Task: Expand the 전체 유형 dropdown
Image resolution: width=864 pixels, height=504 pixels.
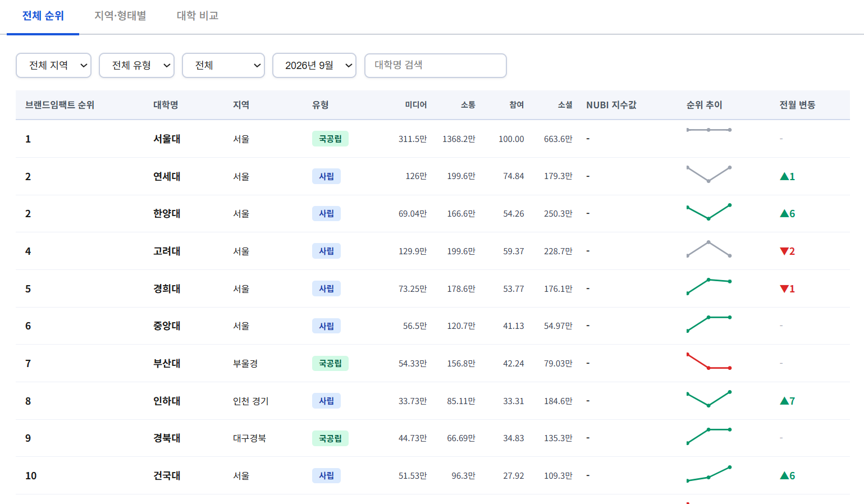Action: pos(136,66)
